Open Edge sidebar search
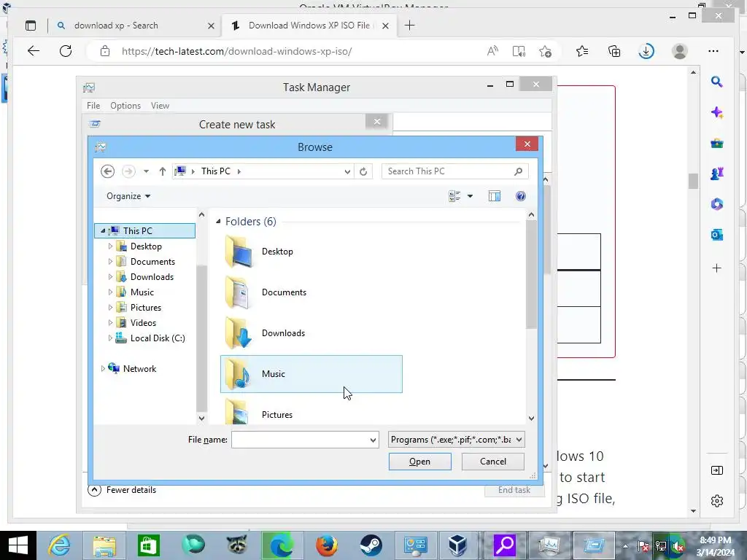The width and height of the screenshot is (747, 560). pos(716,82)
